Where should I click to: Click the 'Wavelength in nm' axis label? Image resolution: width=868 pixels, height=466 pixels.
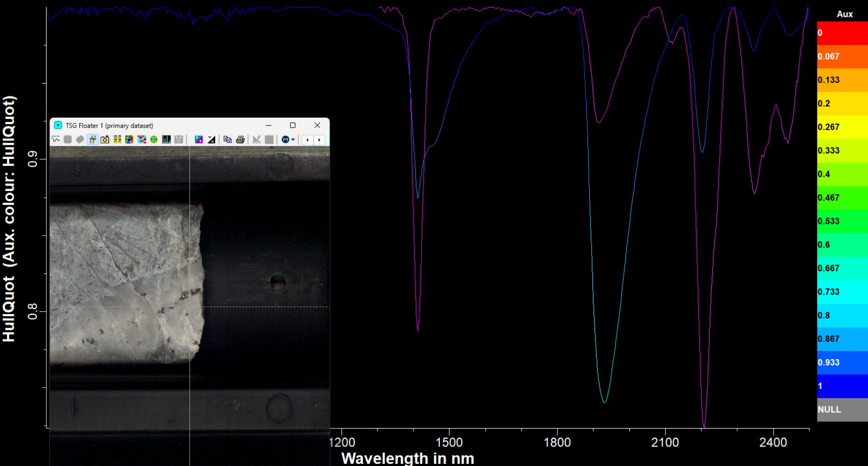[407, 458]
